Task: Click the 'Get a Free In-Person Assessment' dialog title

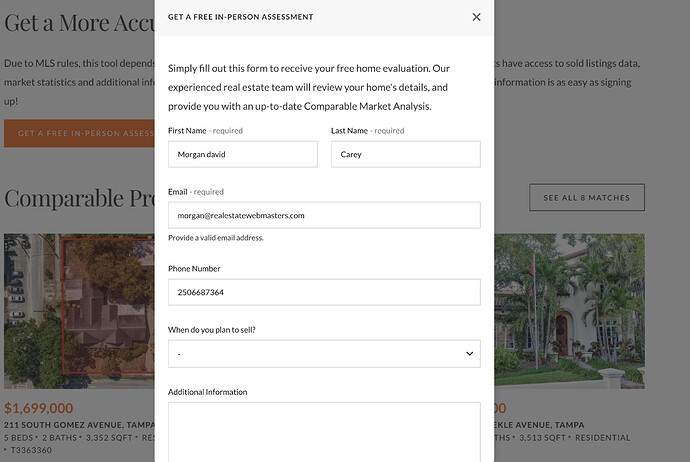Action: click(x=240, y=17)
